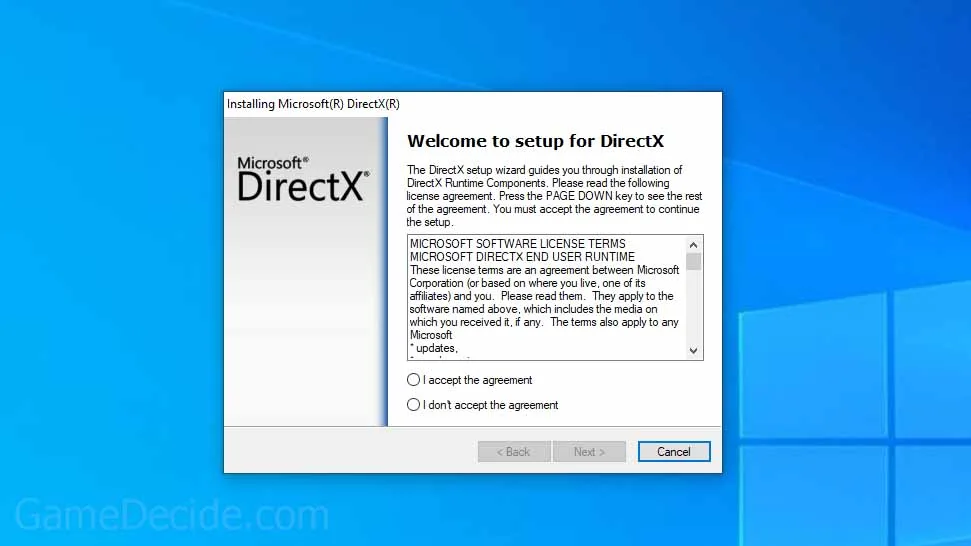The height and width of the screenshot is (546, 971).
Task: Click the "MICROSOFT SOFTWARE LICENSE TERMS" line
Action: [x=518, y=244]
